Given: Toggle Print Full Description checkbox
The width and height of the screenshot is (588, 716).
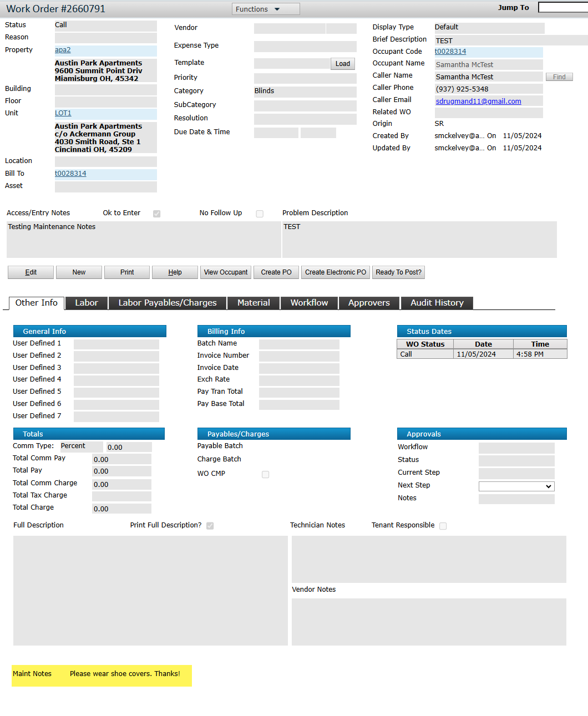Looking at the screenshot, I should [x=210, y=526].
